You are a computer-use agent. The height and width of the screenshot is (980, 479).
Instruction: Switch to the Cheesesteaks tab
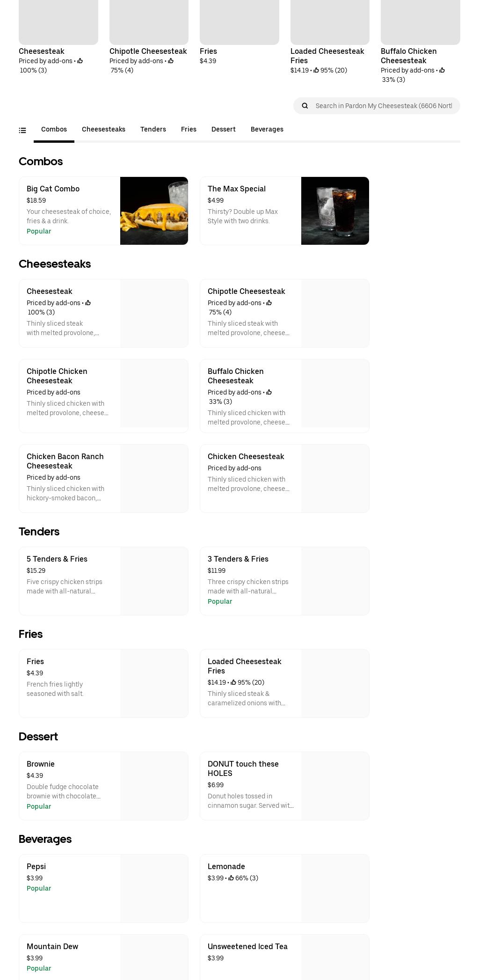tap(103, 129)
